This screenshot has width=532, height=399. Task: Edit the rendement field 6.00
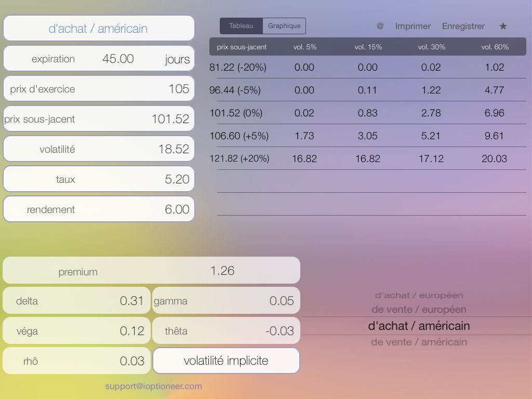pos(99,209)
